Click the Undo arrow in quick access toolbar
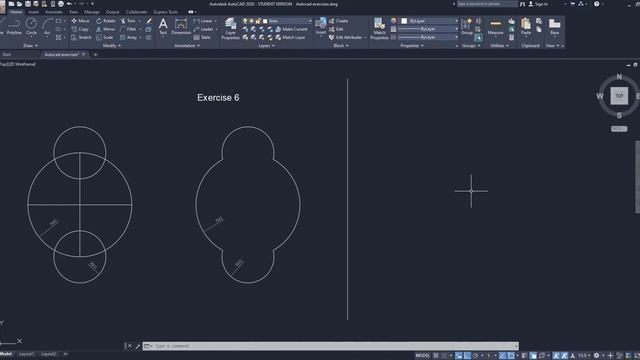Viewport: 640px width, 360px height. point(69,4)
